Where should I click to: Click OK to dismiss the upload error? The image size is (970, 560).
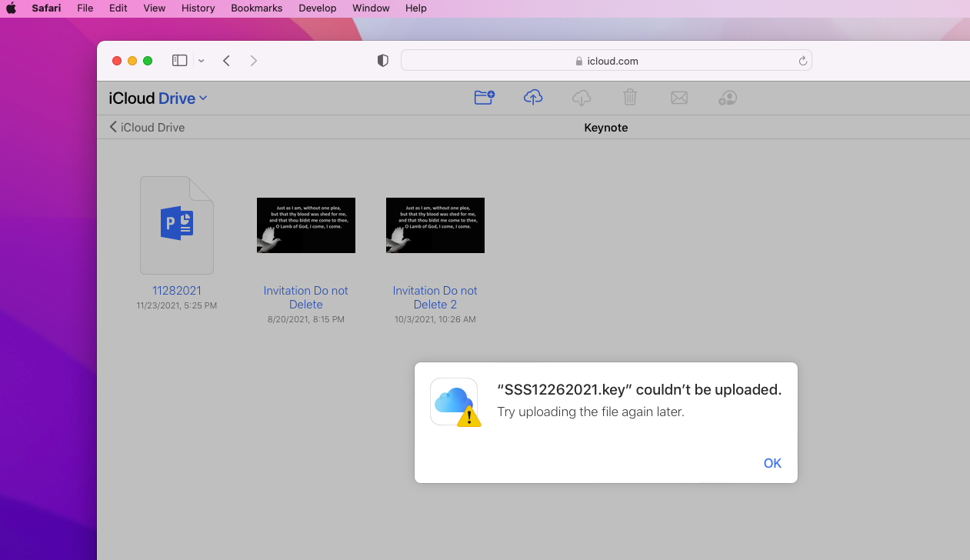[772, 463]
